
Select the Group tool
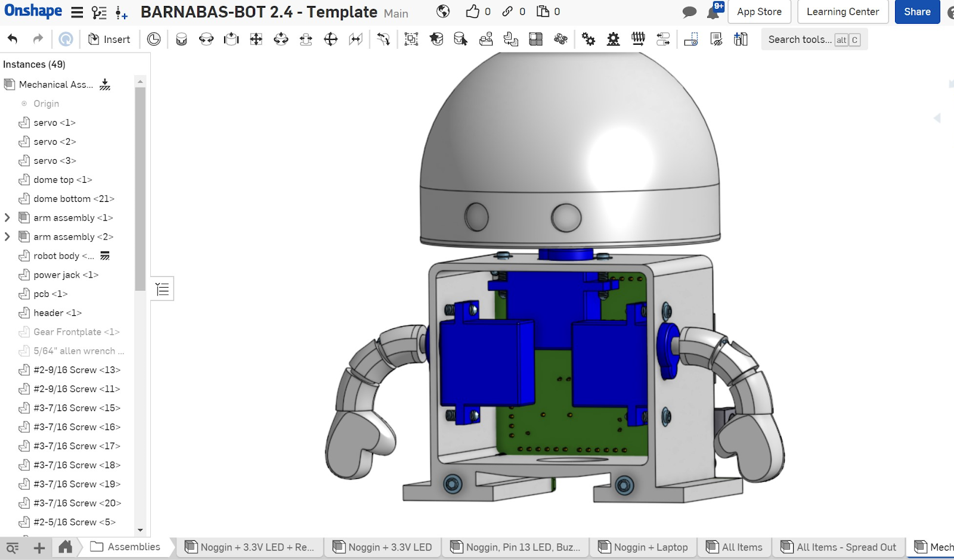[411, 39]
